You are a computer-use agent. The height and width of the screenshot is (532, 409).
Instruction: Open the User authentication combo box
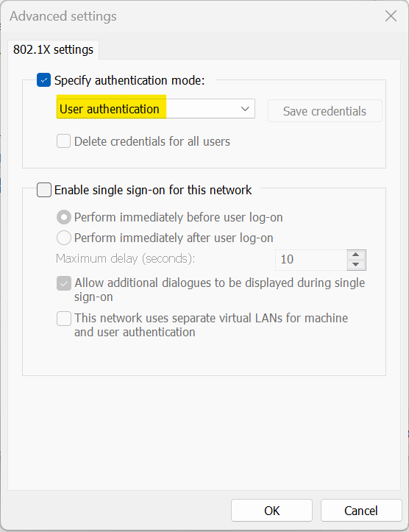coord(156,109)
